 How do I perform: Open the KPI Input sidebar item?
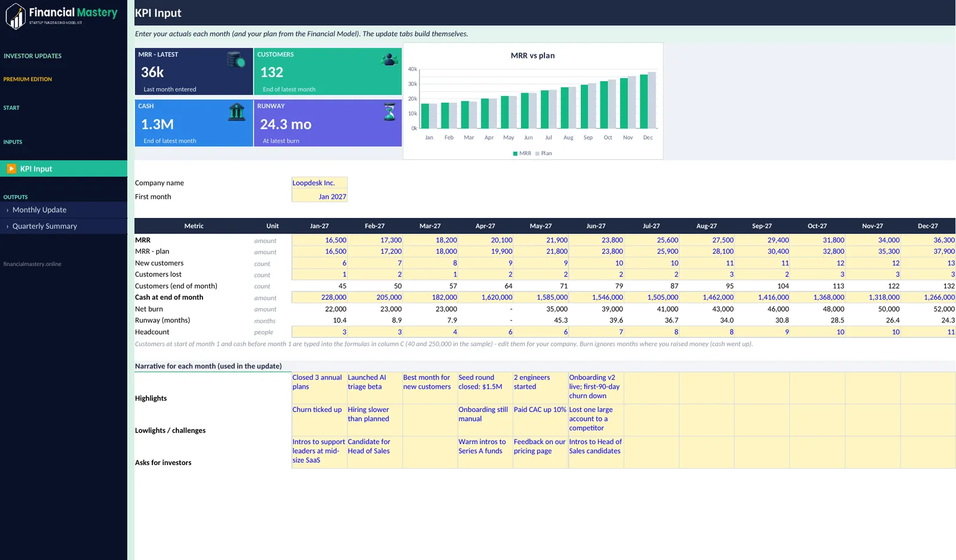coord(63,168)
